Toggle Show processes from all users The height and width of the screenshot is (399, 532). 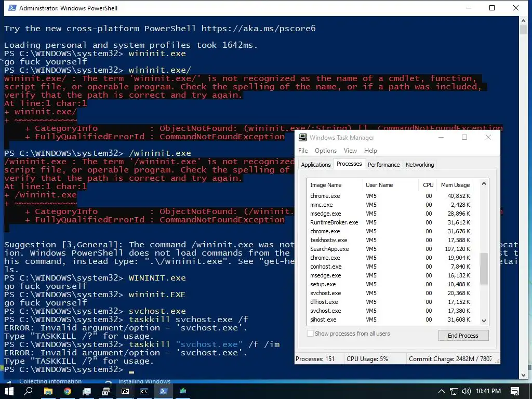310,334
